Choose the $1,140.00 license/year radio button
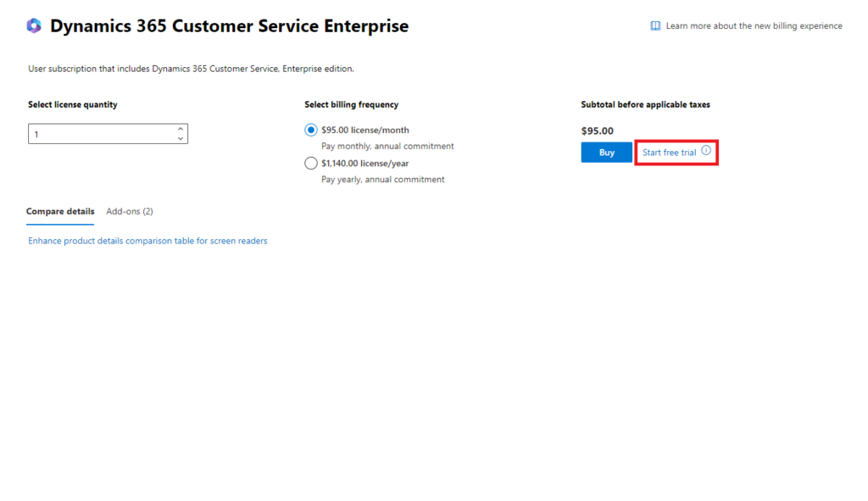The width and height of the screenshot is (868, 501). (311, 164)
